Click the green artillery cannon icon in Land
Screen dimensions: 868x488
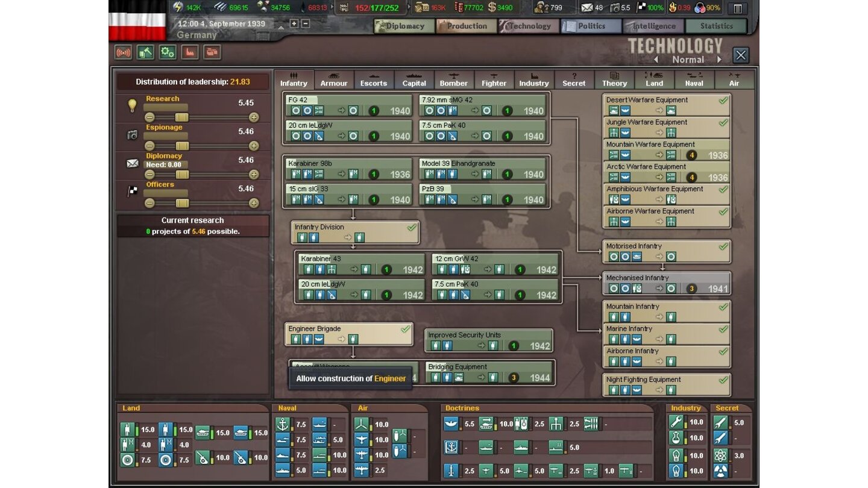coord(203,458)
